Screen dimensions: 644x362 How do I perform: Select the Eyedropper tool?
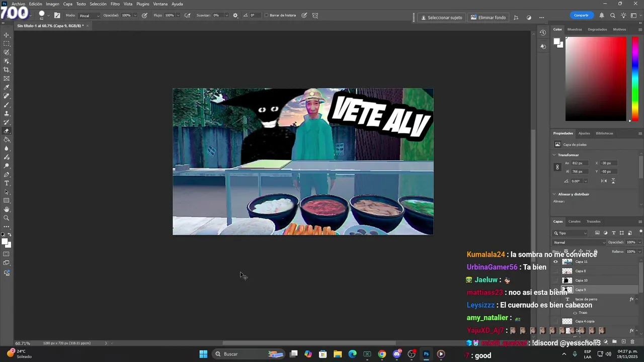[x=7, y=87]
